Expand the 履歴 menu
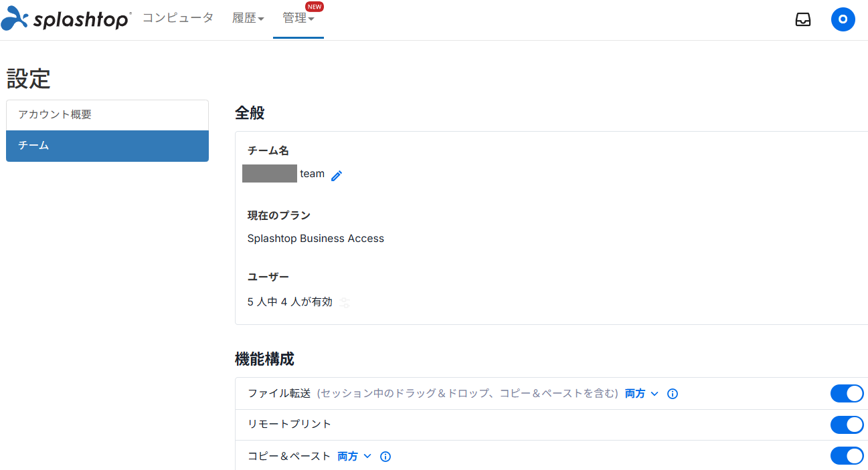This screenshot has height=470, width=868. tap(248, 19)
